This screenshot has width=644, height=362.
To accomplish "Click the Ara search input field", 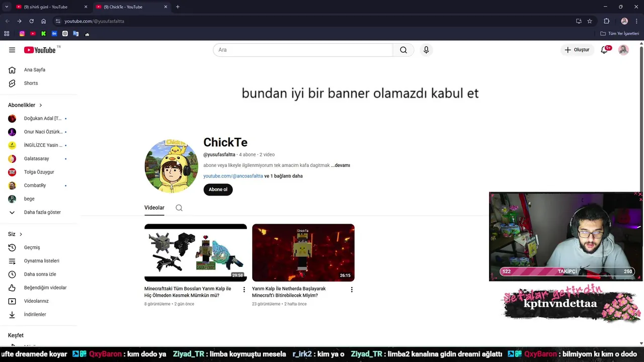I will 303,50.
